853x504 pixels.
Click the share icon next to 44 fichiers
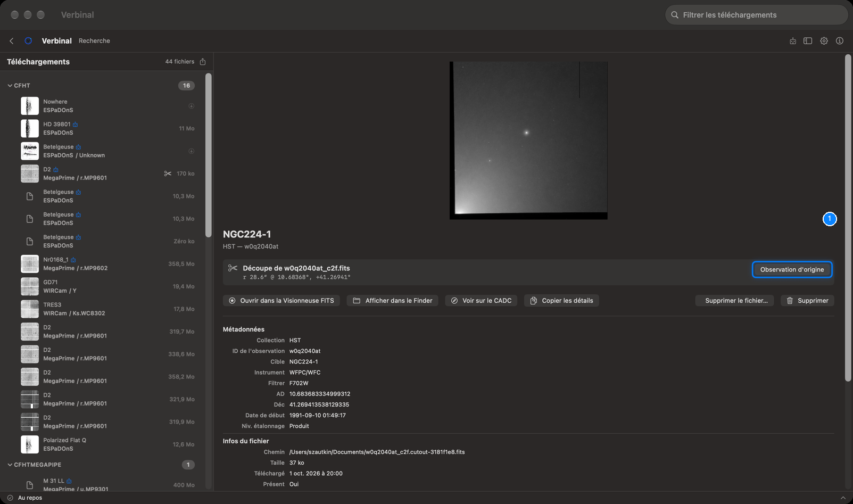click(x=203, y=62)
